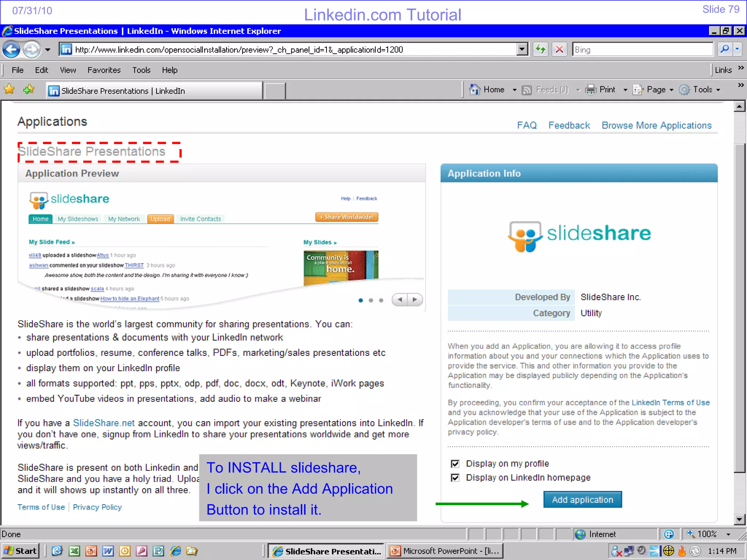This screenshot has height=560, width=747.
Task: Click the LinkedIn favicon in address bar
Action: coord(66,49)
